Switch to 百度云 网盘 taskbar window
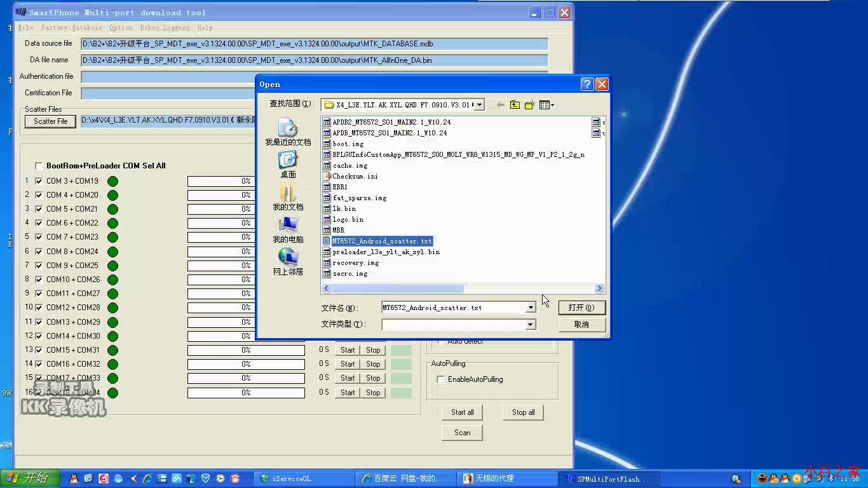Screen dimensions: 868x488 405,478
